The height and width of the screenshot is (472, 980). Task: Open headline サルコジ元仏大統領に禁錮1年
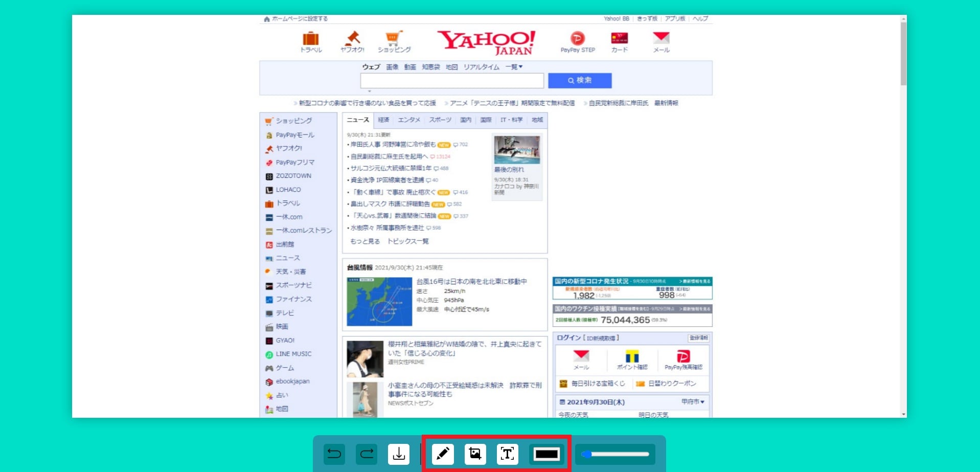click(391, 168)
